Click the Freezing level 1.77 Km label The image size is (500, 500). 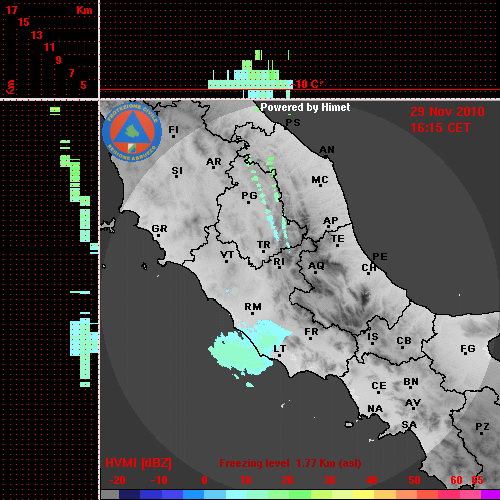pos(290,463)
